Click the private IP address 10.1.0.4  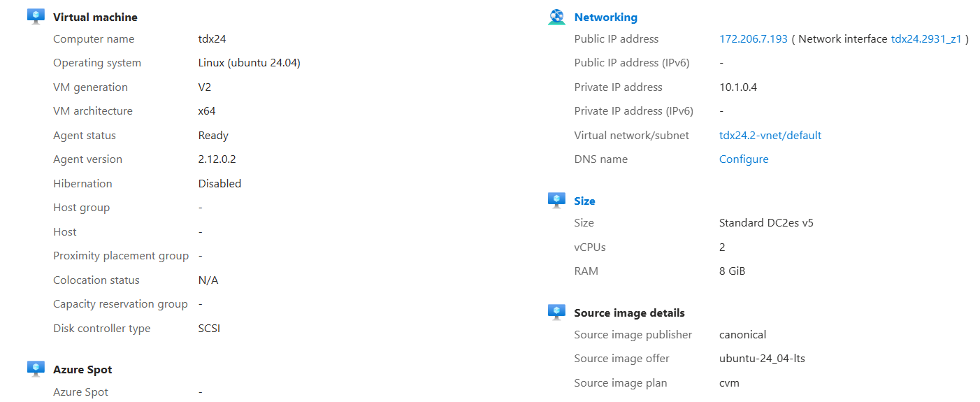737,87
